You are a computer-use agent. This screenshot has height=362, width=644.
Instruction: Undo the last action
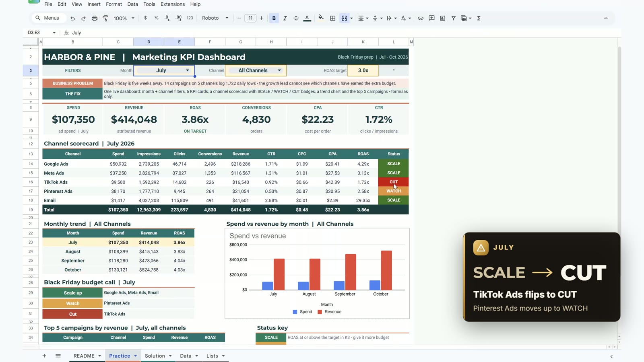[72, 18]
